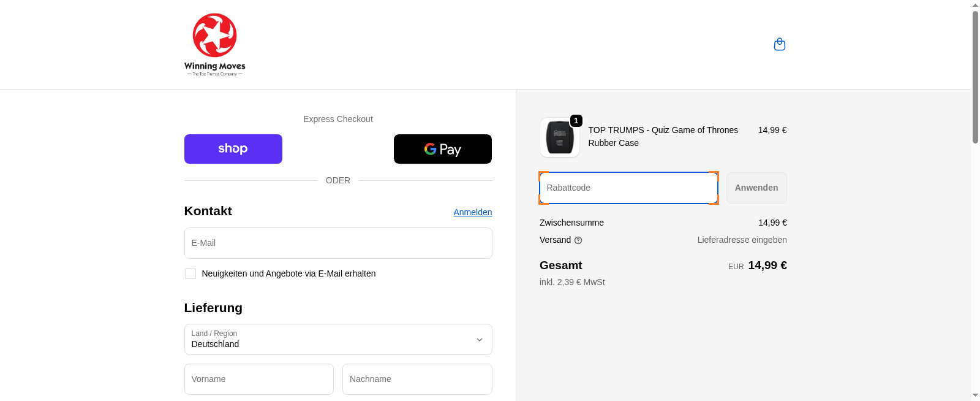Click the page's vertical scrollbar thumb

975,77
